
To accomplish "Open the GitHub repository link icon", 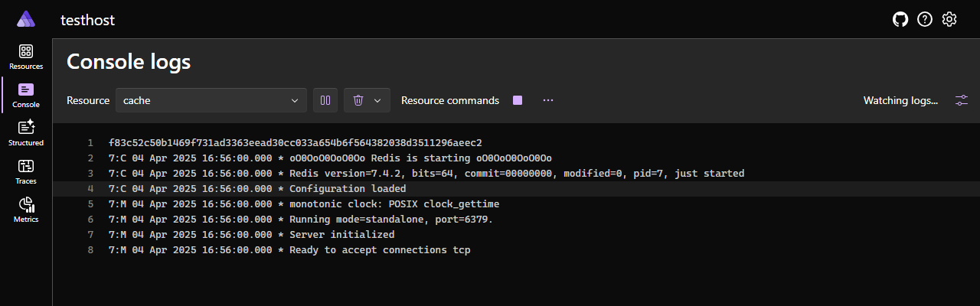I will click(x=900, y=19).
